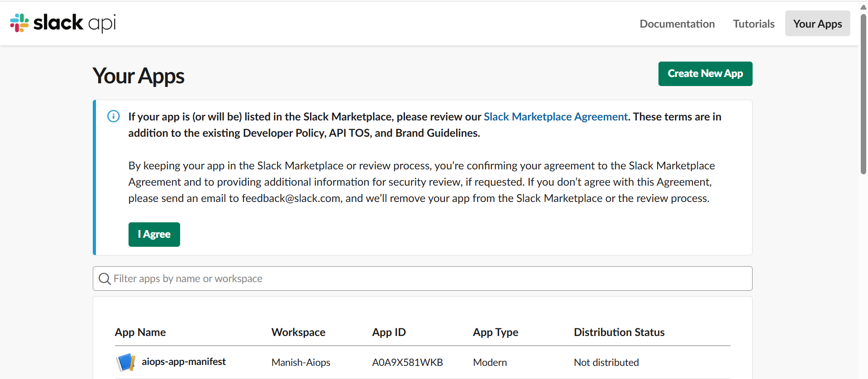
Task: Select the Manish-Aiops workspace cell
Action: (301, 363)
